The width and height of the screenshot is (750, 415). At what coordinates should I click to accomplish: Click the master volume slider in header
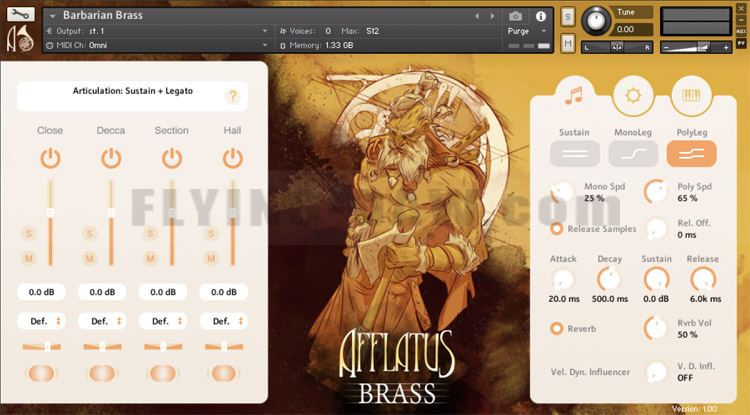[696, 47]
